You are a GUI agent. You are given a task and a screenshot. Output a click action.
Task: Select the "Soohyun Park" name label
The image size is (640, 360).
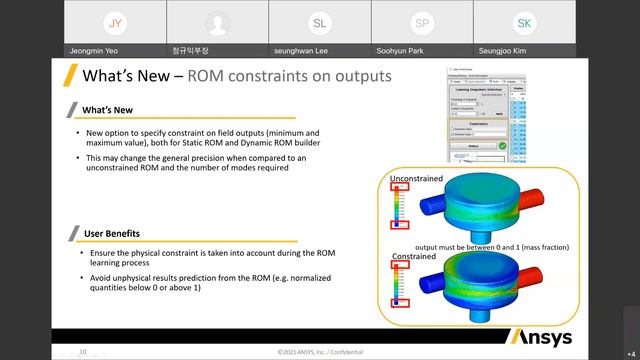coord(400,51)
